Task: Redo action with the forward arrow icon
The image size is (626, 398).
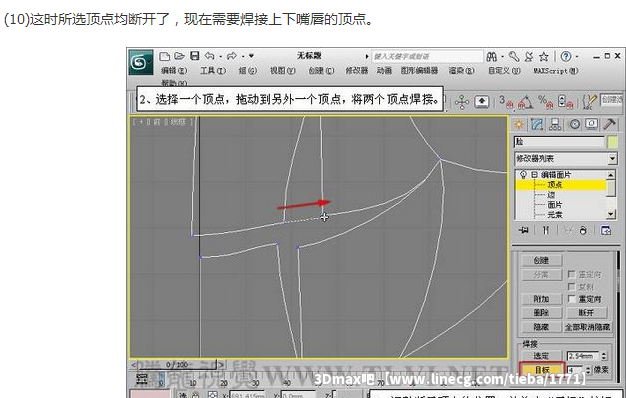Action: [x=232, y=56]
